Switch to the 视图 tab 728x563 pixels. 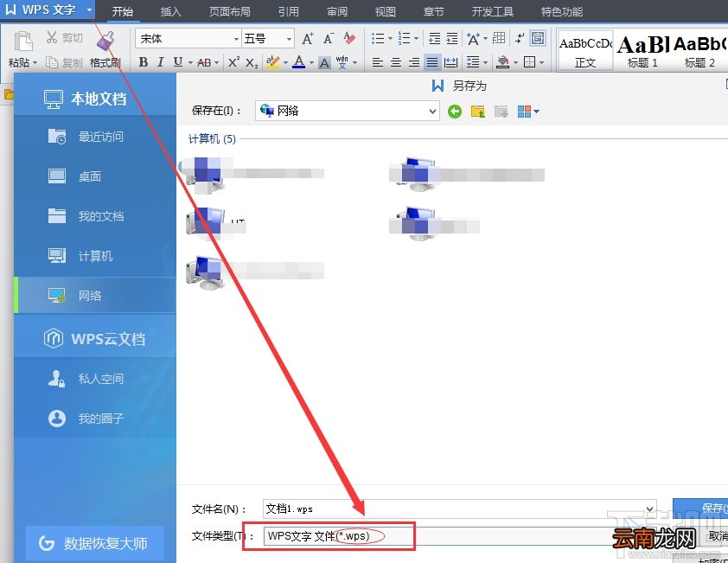click(386, 11)
